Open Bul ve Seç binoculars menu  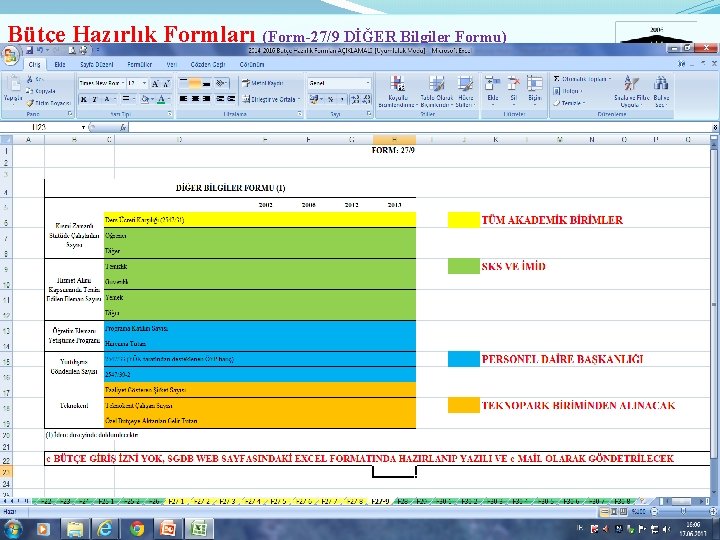tap(661, 91)
